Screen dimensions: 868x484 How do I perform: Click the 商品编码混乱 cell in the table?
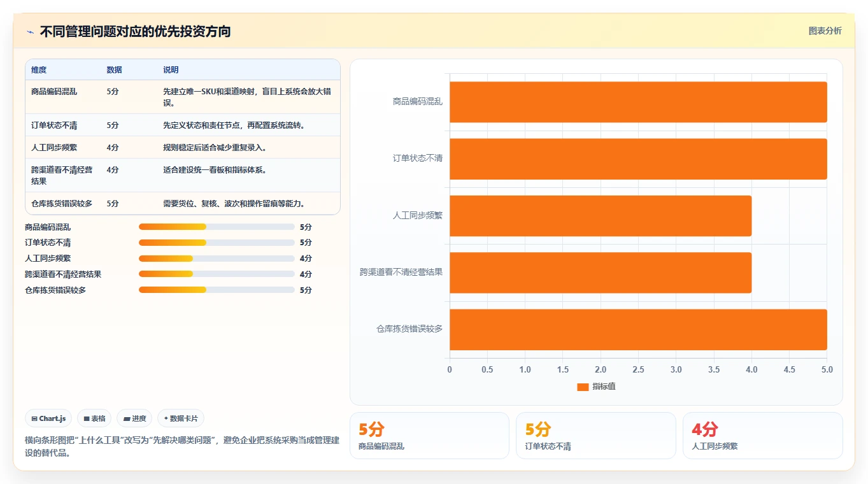click(x=54, y=92)
